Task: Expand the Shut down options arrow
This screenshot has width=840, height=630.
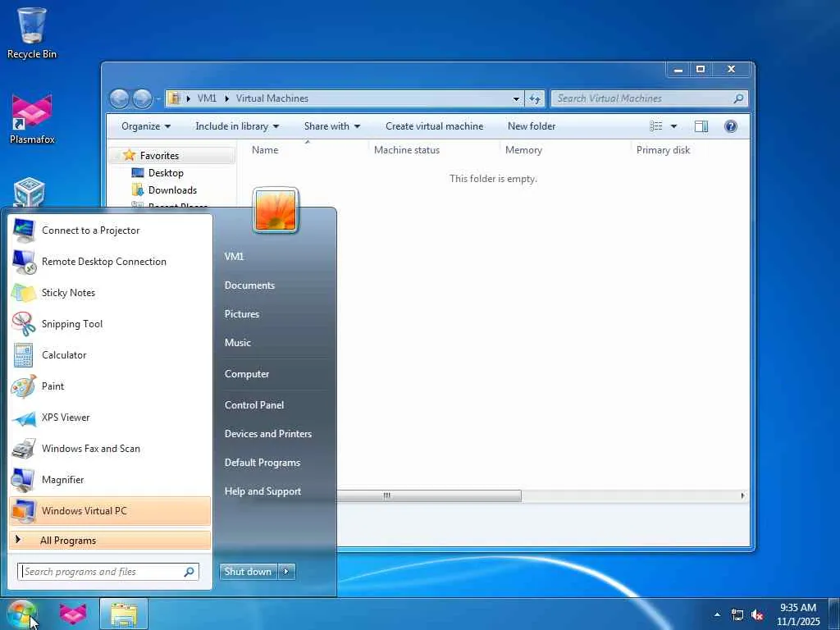Action: click(x=286, y=572)
